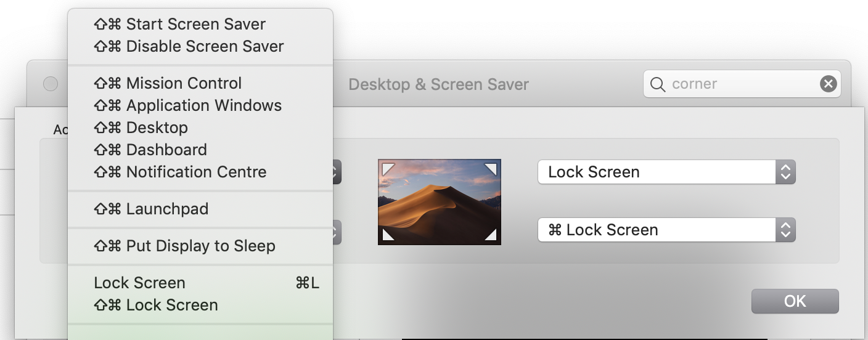Select ⇧⌘ Disable Screen Saver menu item
Viewport: 868px width, 340px height.
pyautogui.click(x=189, y=46)
